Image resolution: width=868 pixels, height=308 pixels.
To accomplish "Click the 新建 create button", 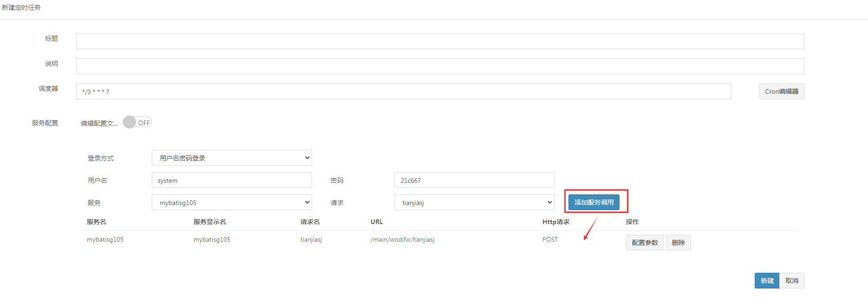I will click(x=767, y=281).
